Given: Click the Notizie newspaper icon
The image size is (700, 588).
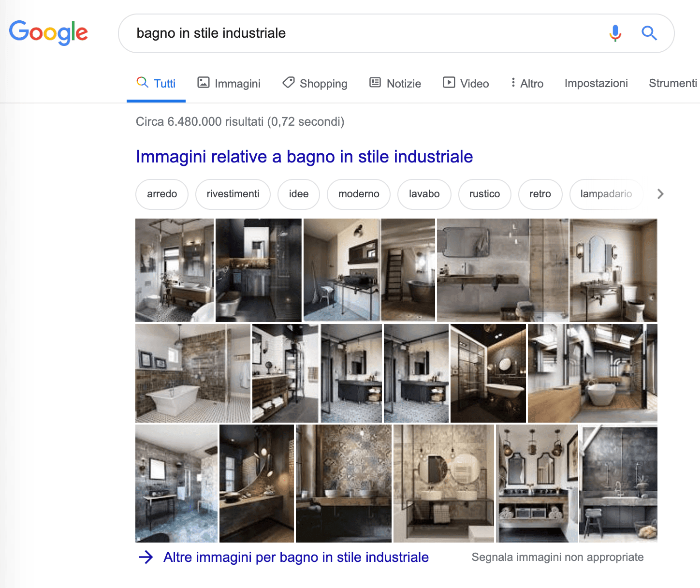Looking at the screenshot, I should (375, 83).
